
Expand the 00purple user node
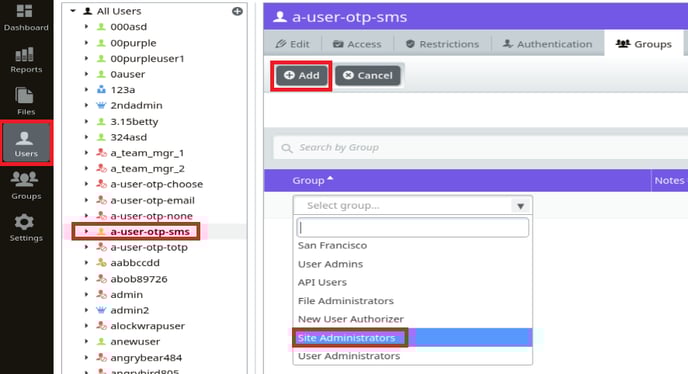point(86,43)
